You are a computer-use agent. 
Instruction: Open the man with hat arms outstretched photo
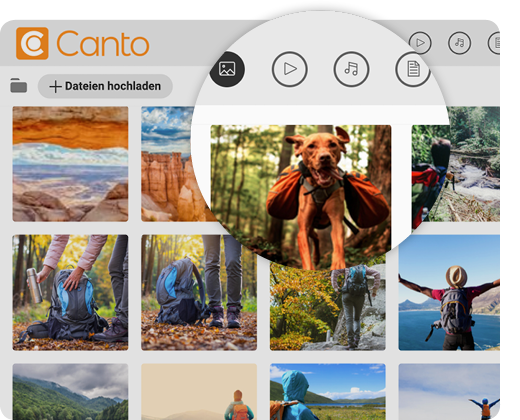click(x=449, y=293)
